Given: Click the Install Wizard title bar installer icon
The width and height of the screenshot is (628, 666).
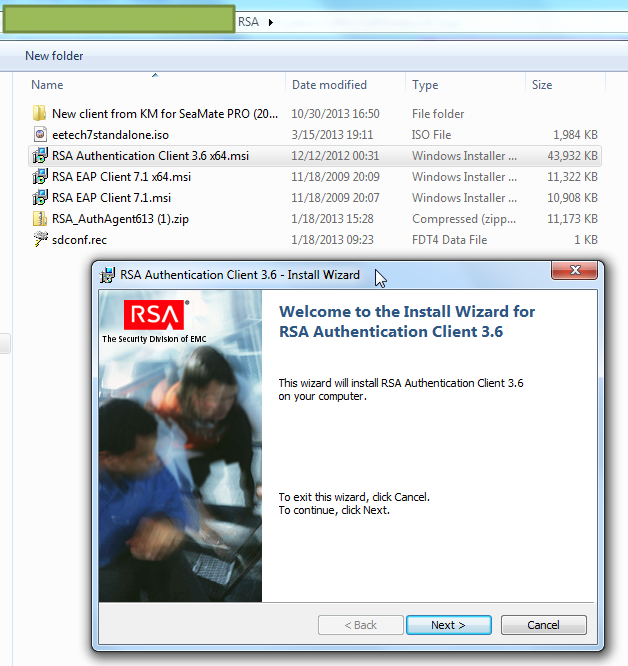Looking at the screenshot, I should (107, 275).
